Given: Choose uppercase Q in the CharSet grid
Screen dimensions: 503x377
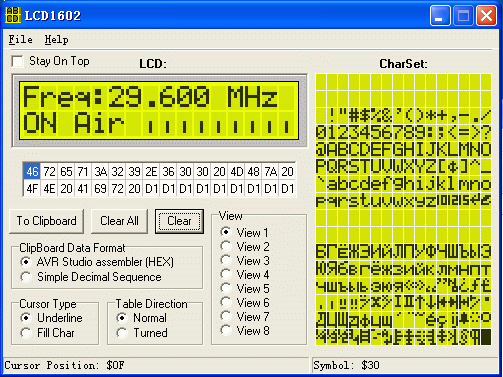Looking at the screenshot, I should 332,167.
